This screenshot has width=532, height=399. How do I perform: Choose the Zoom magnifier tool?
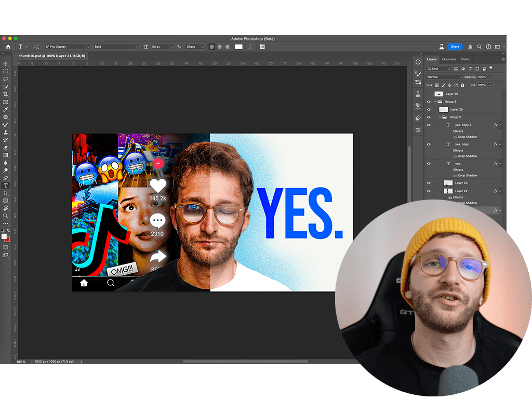click(6, 216)
